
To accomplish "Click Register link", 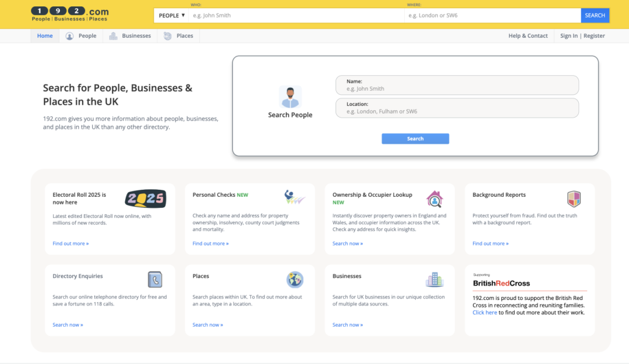I will (594, 36).
